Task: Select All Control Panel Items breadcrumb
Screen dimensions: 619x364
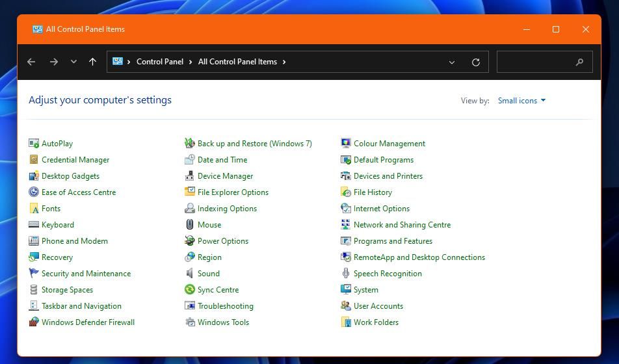Action: (238, 62)
